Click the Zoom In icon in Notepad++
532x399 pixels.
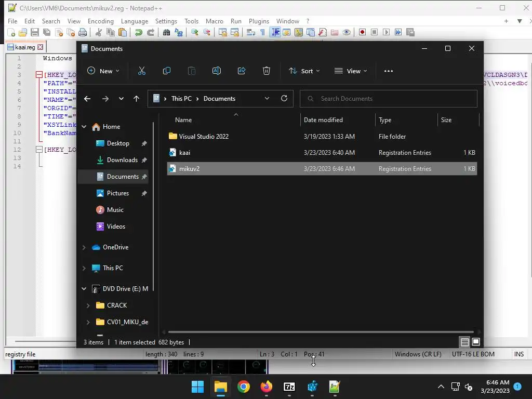tap(194, 32)
